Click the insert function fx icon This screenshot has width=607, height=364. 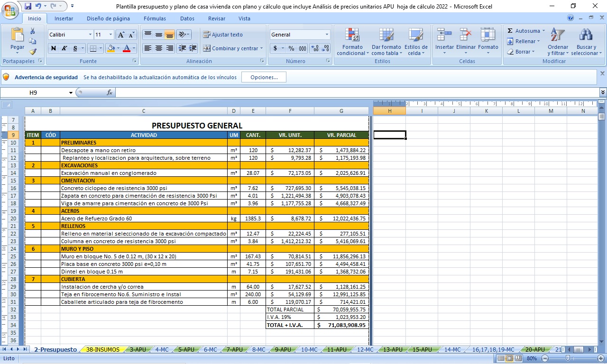click(x=110, y=92)
